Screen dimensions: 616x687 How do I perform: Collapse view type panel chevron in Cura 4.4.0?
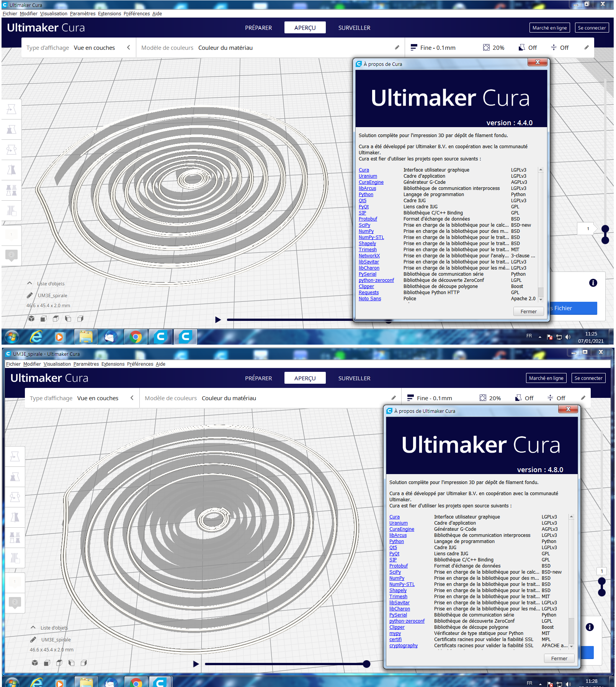(129, 47)
